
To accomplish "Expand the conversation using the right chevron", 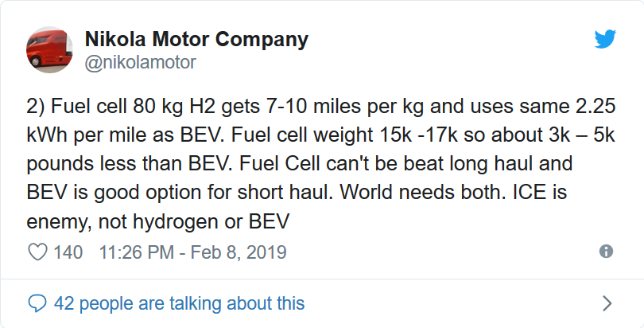I will click(607, 303).
